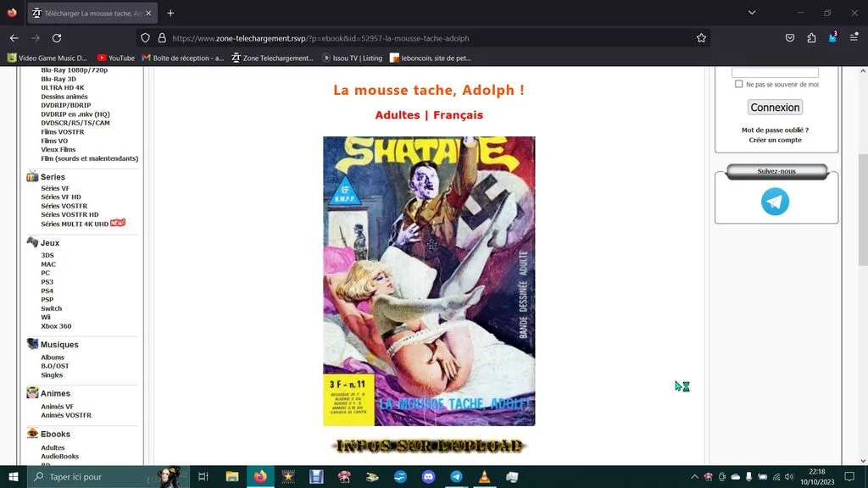Open the volume control in system tray
868x488 pixels.
pyautogui.click(x=789, y=476)
